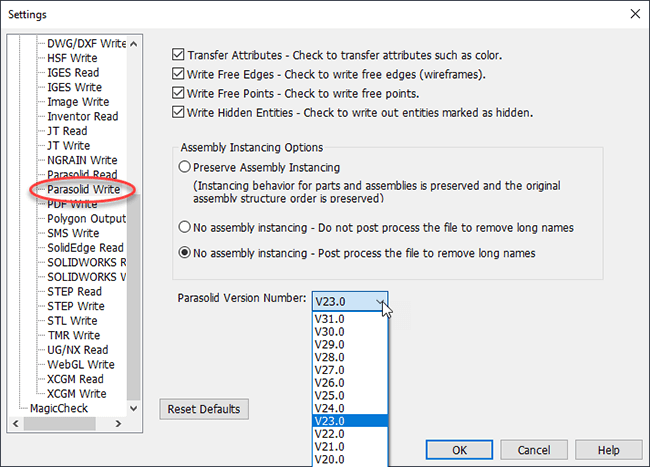This screenshot has width=650, height=467.
Task: Toggle Write Free Edges checkbox
Action: click(178, 74)
